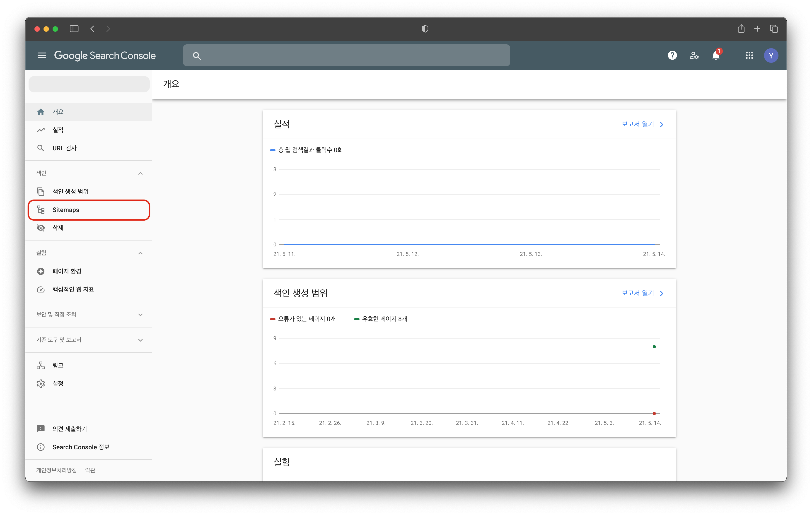This screenshot has width=812, height=515.
Task: Click the search magnifier icon in search bar
Action: [x=197, y=56]
